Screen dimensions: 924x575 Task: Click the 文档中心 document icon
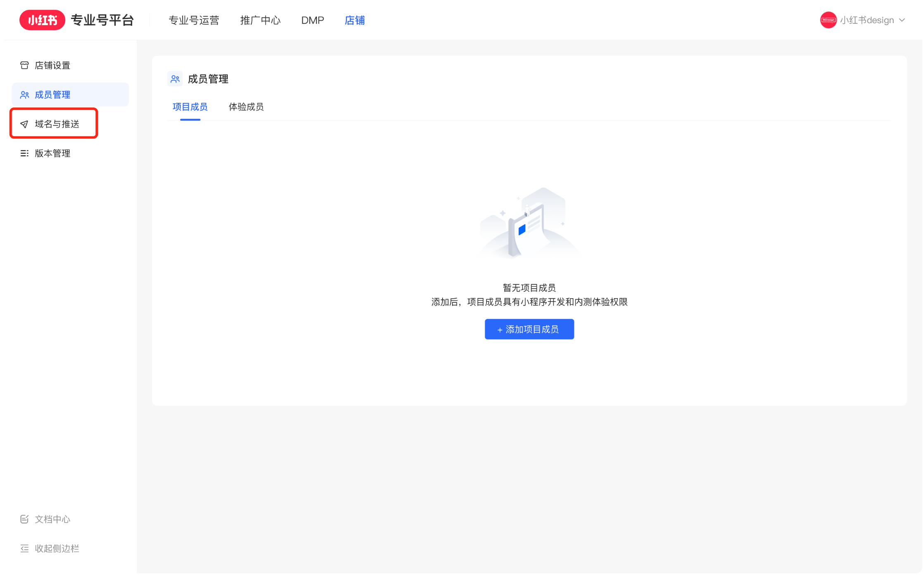pyautogui.click(x=24, y=519)
